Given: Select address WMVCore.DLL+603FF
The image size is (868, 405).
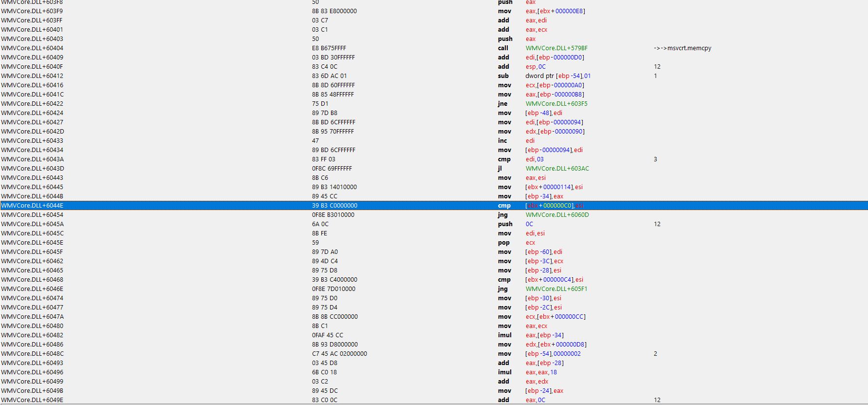Looking at the screenshot, I should 32,20.
